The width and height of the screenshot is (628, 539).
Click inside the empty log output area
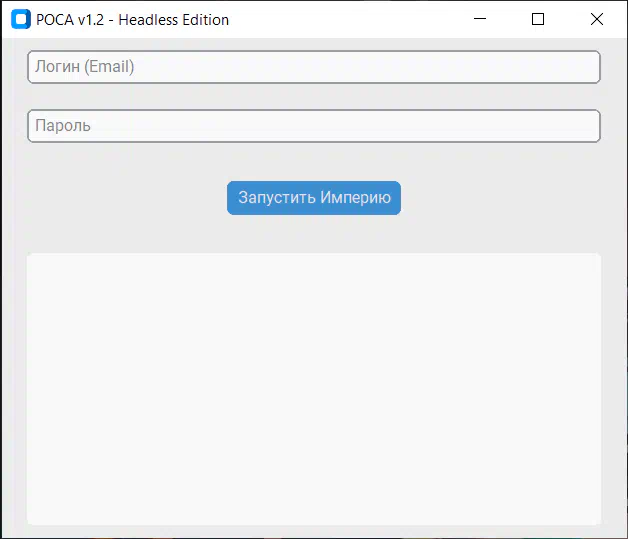point(314,388)
